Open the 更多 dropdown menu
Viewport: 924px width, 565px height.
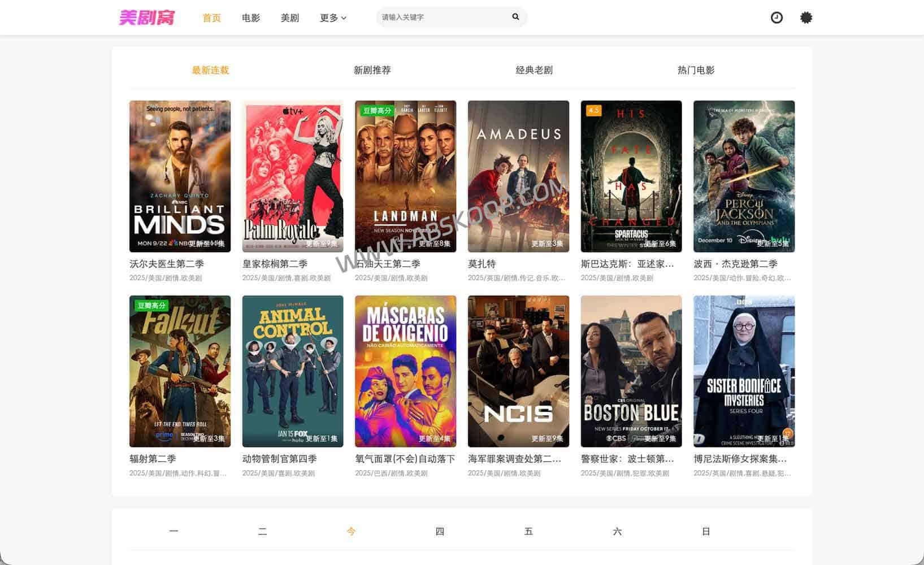332,18
